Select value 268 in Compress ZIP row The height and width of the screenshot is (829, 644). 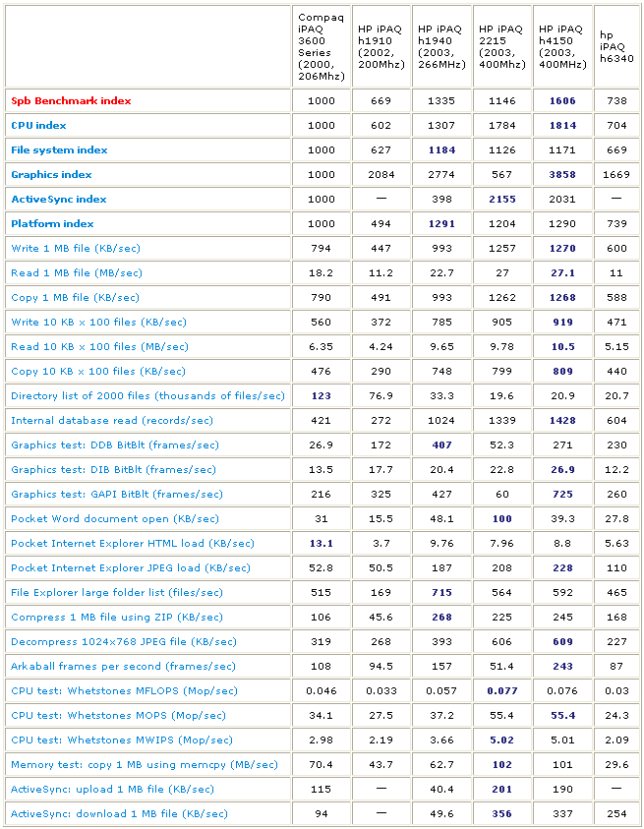(x=442, y=617)
